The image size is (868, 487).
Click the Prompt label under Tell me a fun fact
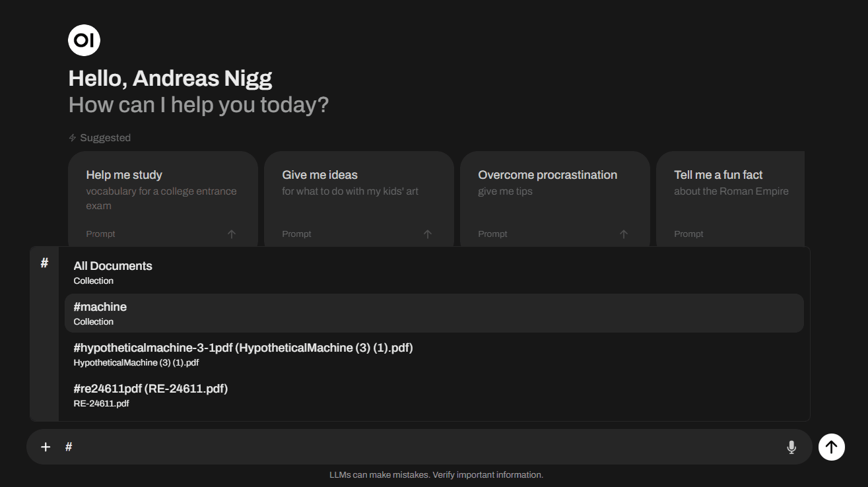coord(688,234)
